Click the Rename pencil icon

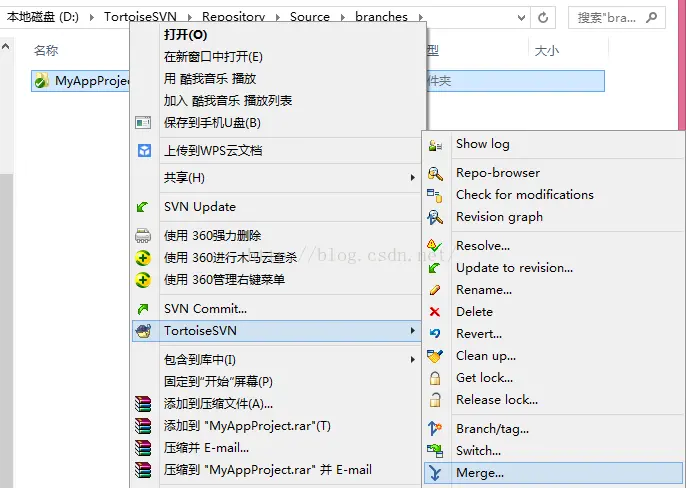pyautogui.click(x=435, y=290)
